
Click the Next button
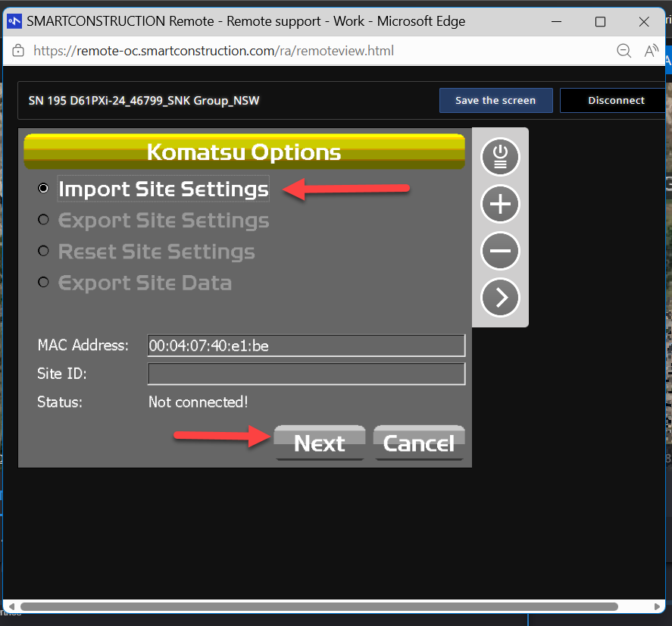pyautogui.click(x=320, y=443)
